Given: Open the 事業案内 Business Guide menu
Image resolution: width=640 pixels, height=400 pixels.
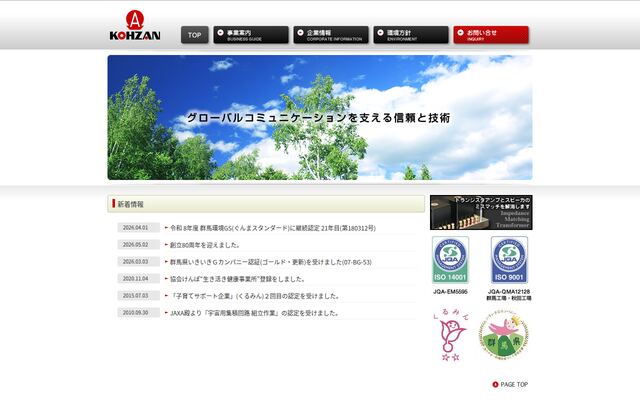Looking at the screenshot, I should (x=251, y=35).
